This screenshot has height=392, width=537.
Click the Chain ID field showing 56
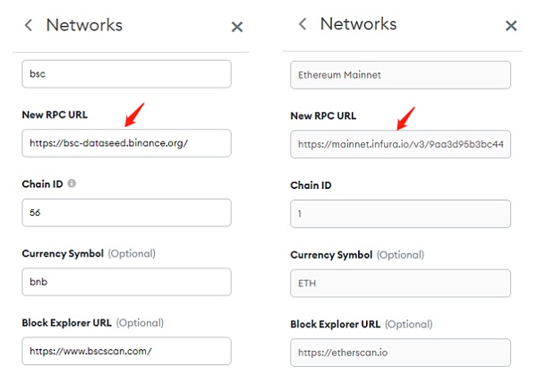[126, 213]
